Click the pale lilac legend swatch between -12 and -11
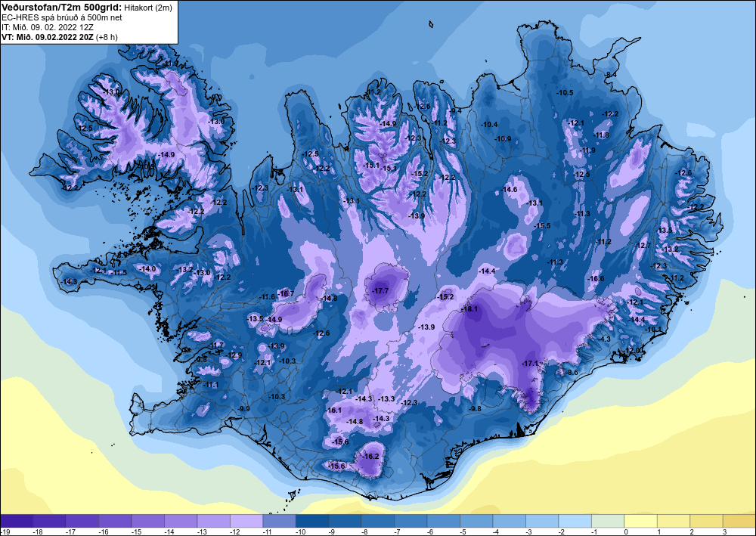This screenshot has width=756, height=536. click(x=246, y=521)
